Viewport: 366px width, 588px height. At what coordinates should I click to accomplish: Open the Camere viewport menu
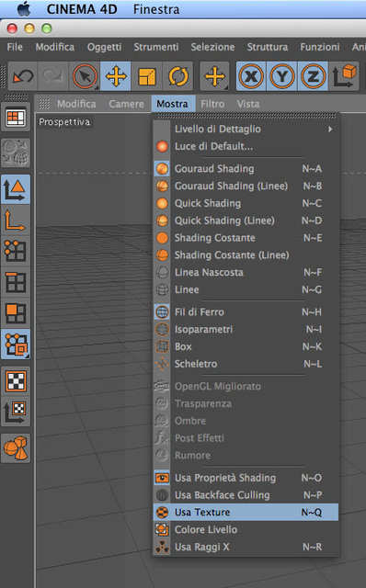coord(126,104)
